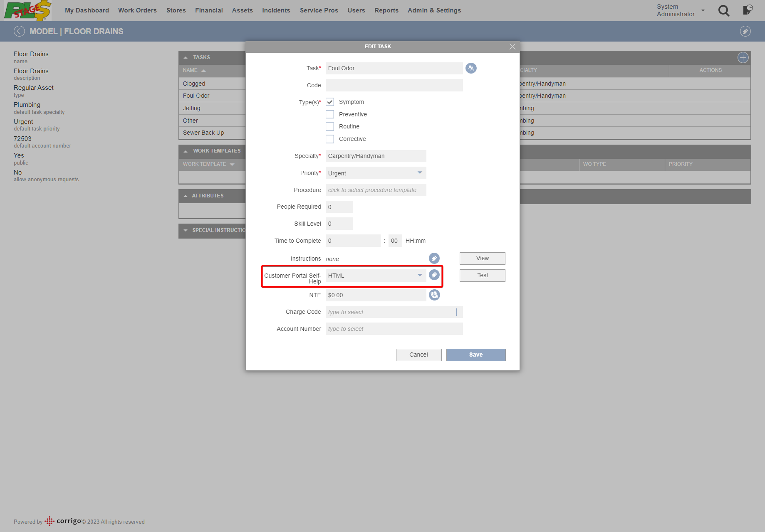Viewport: 765px width, 532px height.
Task: Open the Customer Portal Self-Help dropdown
Action: click(x=419, y=275)
